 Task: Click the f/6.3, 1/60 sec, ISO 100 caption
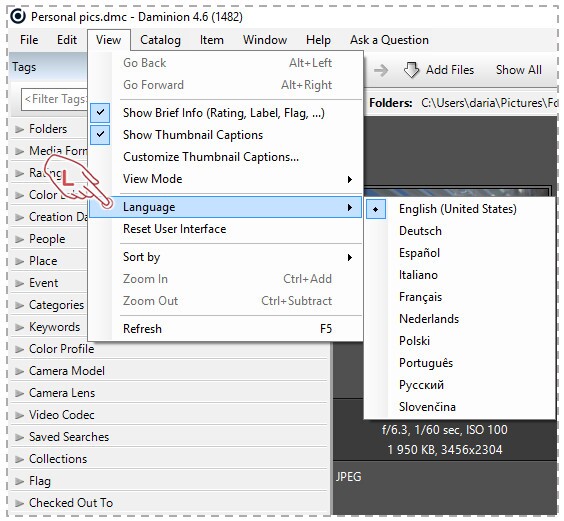tap(445, 430)
